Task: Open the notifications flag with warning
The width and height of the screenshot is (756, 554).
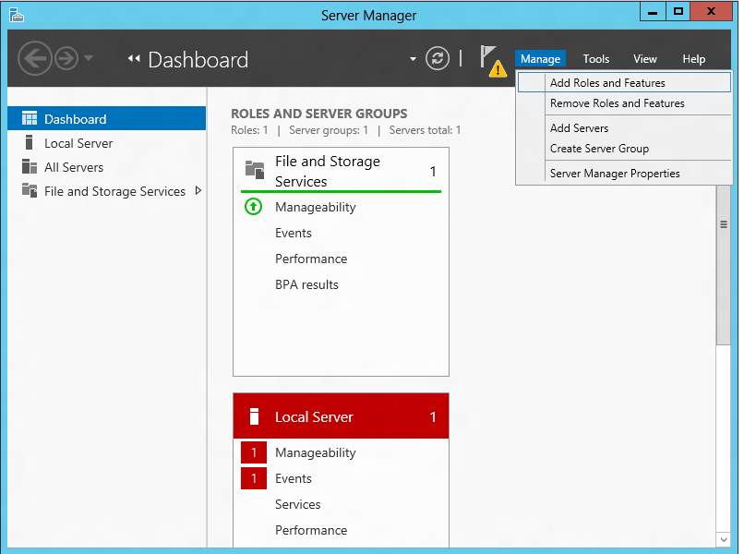Action: [493, 61]
